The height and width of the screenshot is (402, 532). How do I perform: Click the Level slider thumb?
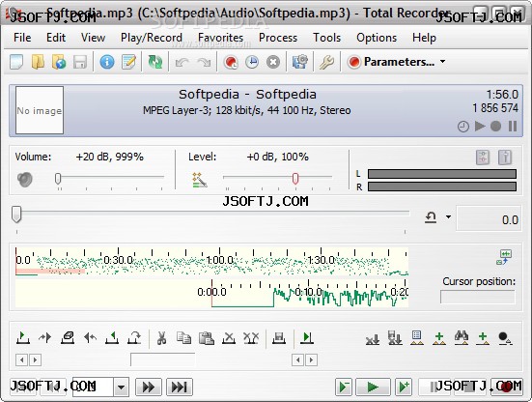click(295, 179)
